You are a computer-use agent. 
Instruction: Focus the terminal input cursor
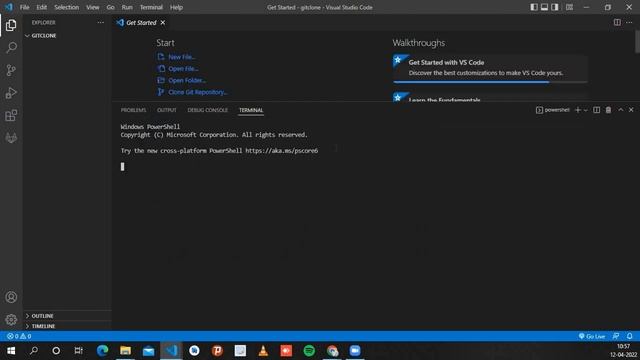click(122, 167)
